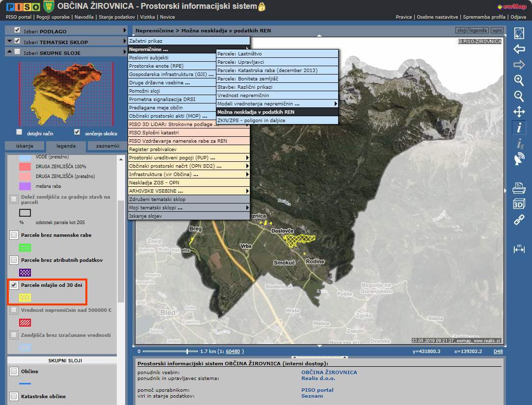
Task: Switch to the iskanje tab
Action: [x=25, y=146]
